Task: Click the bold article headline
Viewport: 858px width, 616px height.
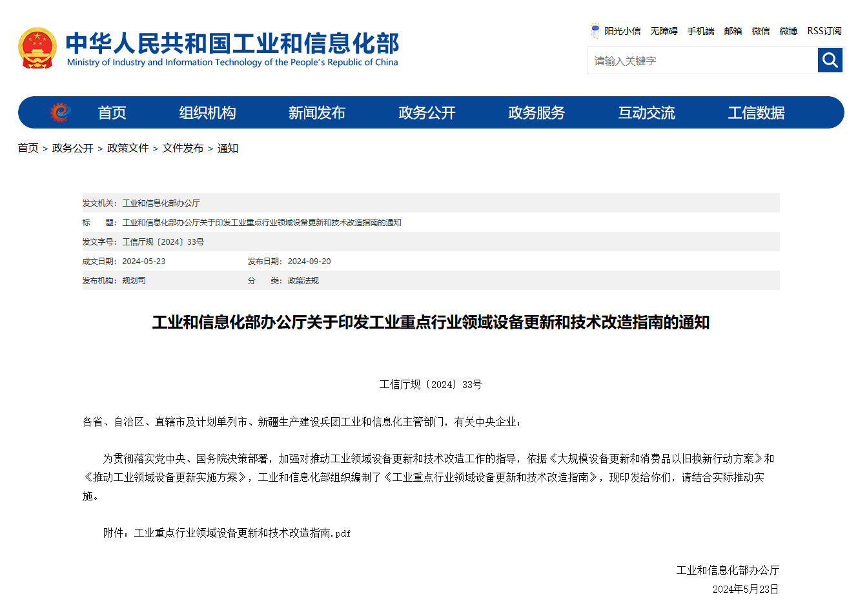Action: 431,322
